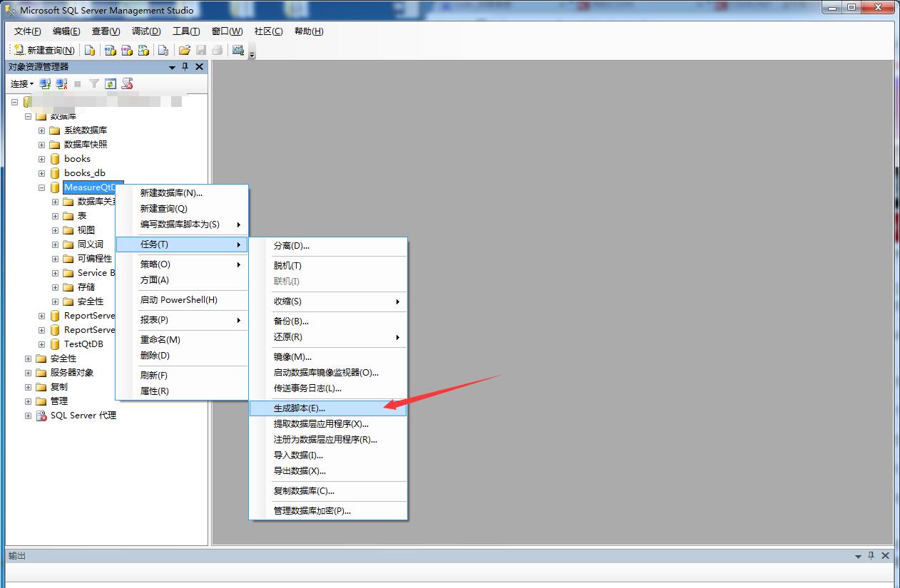Screen dimensions: 900x588
Task: Click the 新建查询(N) toolbar button
Action: (x=44, y=50)
